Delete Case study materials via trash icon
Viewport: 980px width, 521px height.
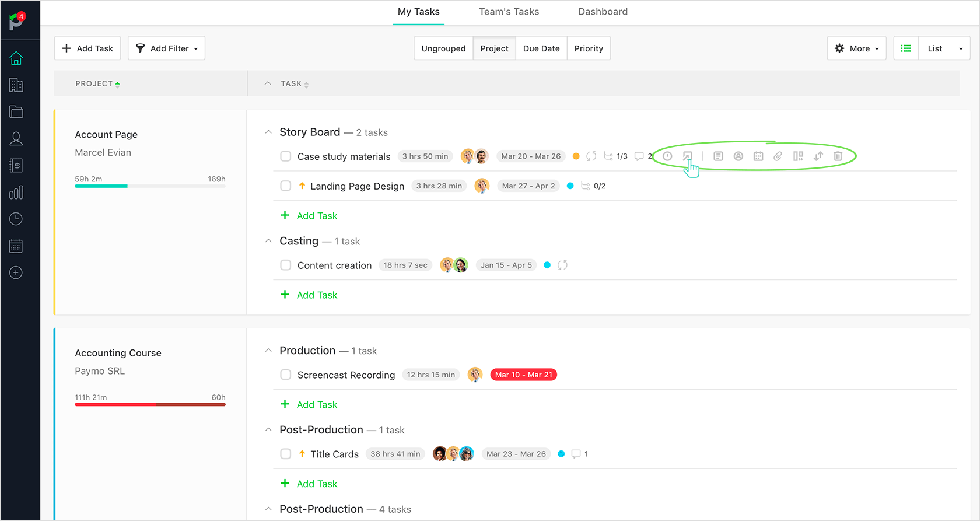(x=838, y=156)
